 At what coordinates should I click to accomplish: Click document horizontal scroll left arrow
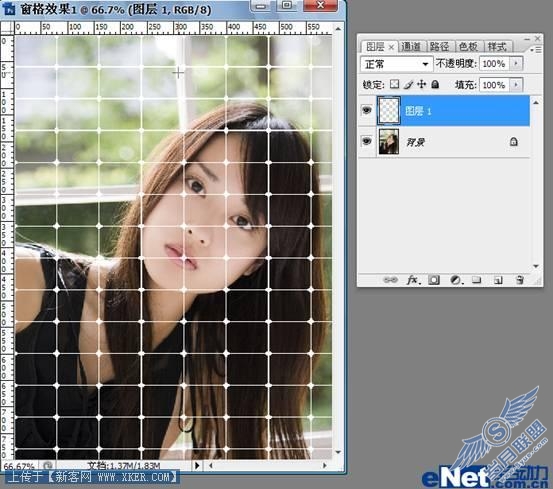211,465
